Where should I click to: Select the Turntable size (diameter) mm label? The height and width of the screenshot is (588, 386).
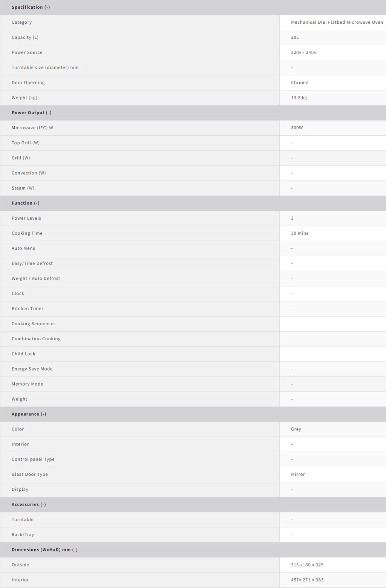45,67
